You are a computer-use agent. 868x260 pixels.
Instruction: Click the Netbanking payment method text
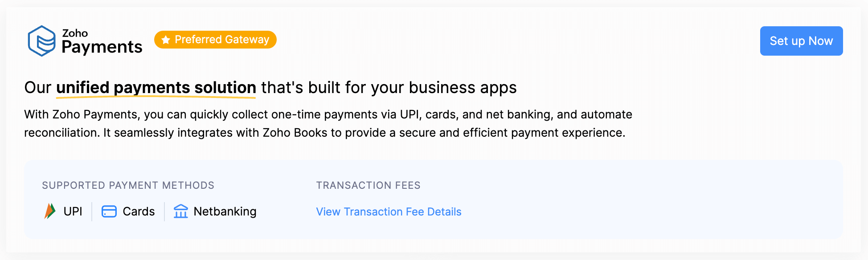click(225, 211)
